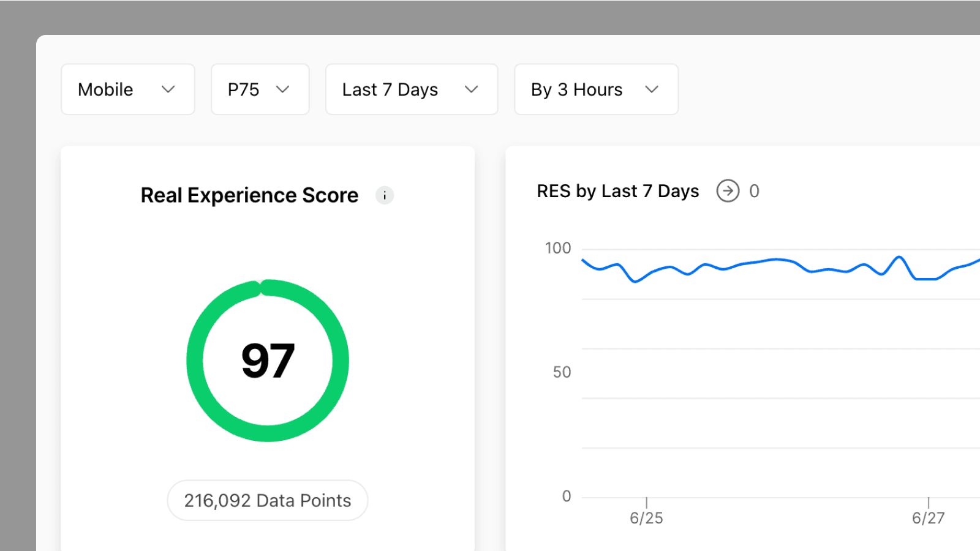The width and height of the screenshot is (980, 551).
Task: Click the RES by Last 7 Days title
Action: [x=617, y=191]
